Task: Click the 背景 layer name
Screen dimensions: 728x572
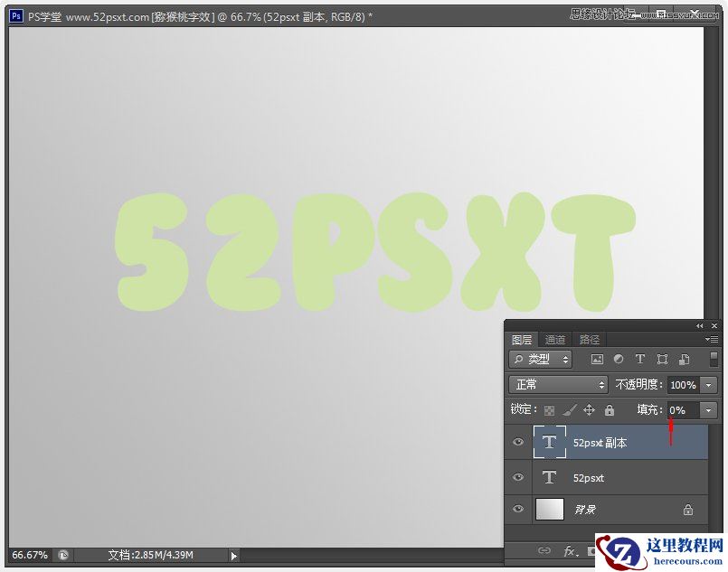Action: pos(584,510)
